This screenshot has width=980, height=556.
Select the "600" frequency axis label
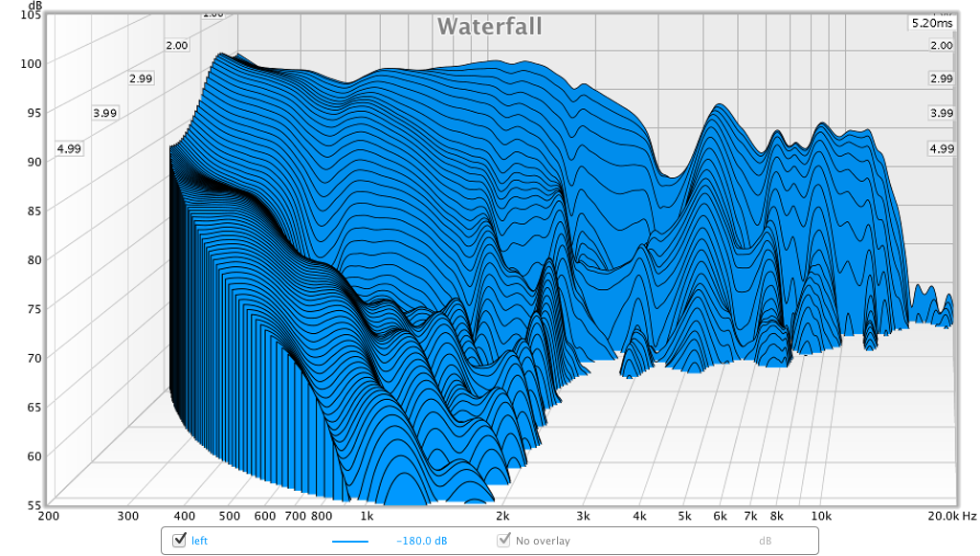coord(265,516)
